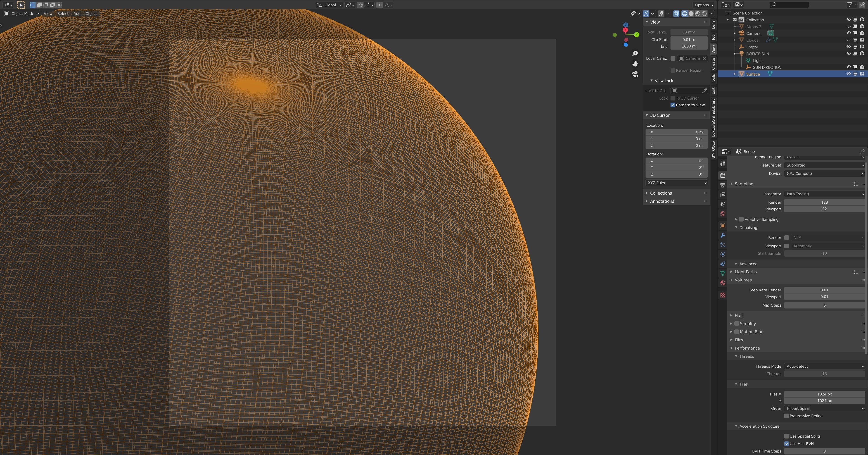Open the View menu
The height and width of the screenshot is (455, 868).
coord(48,14)
